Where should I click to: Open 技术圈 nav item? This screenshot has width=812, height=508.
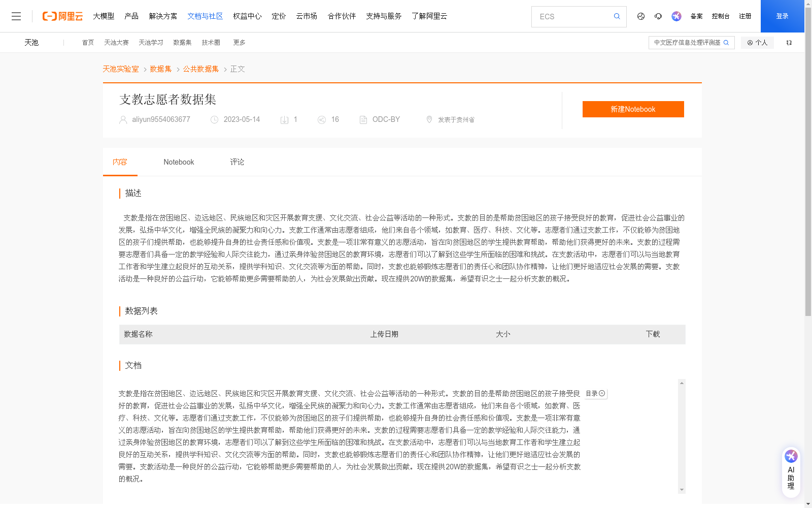point(211,43)
